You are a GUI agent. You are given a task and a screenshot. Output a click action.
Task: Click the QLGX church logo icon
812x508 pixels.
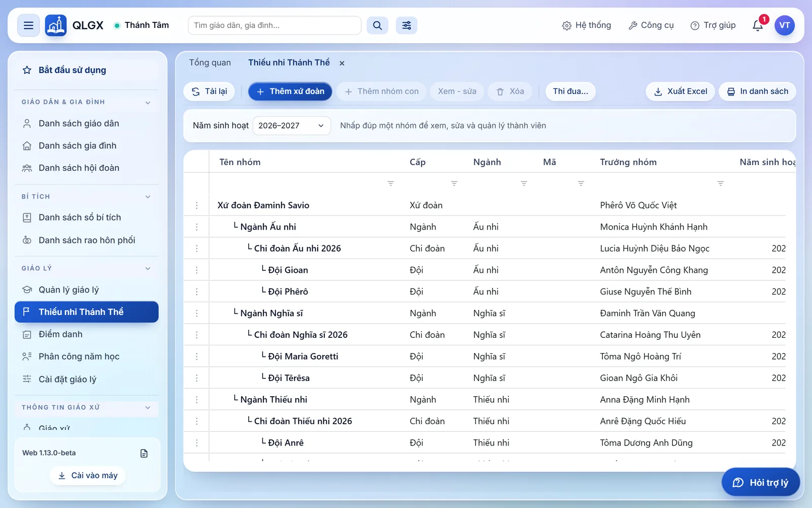tap(56, 25)
